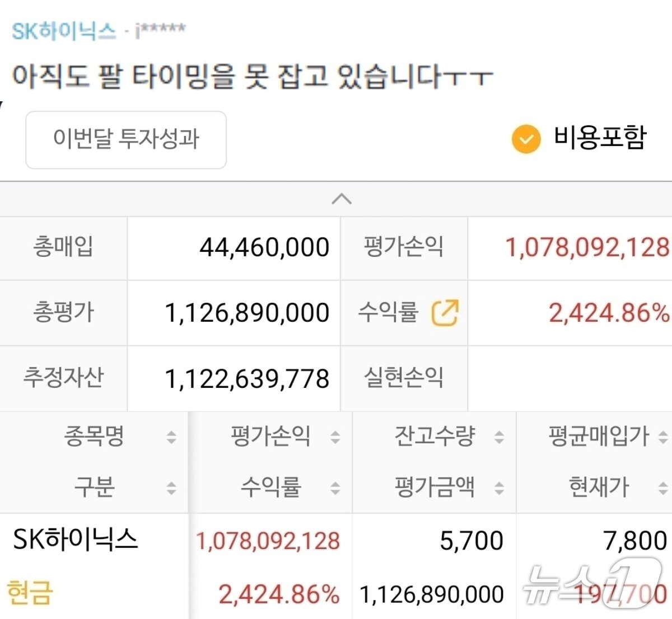Collapse the summary panel via the chevron

(x=342, y=199)
